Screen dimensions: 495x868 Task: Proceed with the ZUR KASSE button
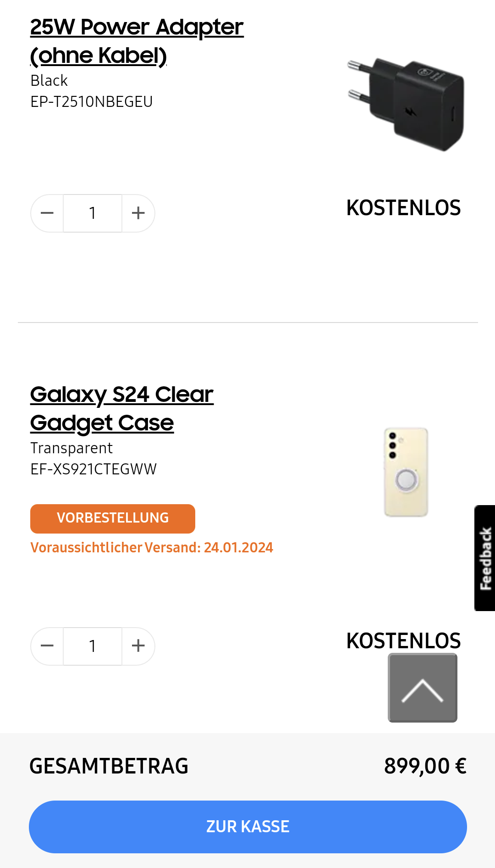pyautogui.click(x=248, y=827)
